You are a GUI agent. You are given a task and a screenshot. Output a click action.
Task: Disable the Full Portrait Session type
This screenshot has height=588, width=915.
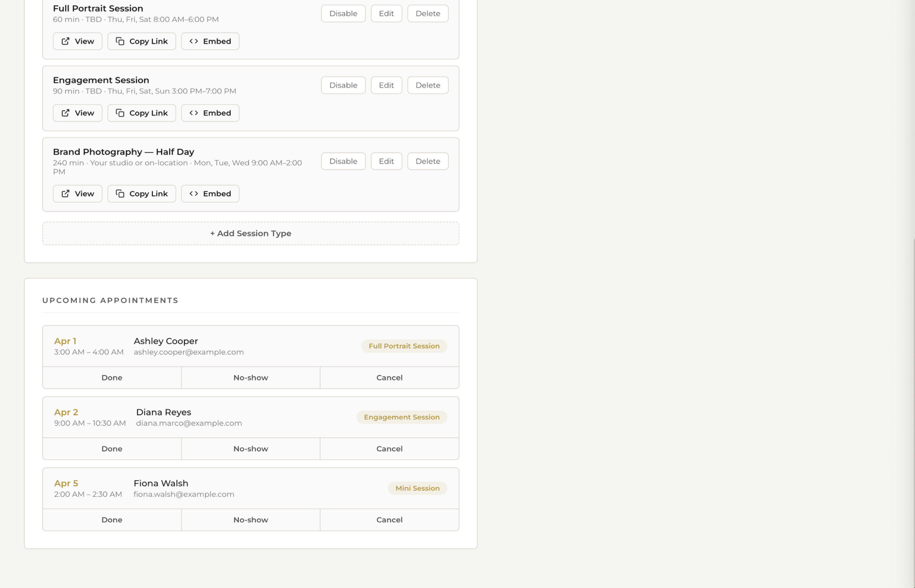[342, 13]
